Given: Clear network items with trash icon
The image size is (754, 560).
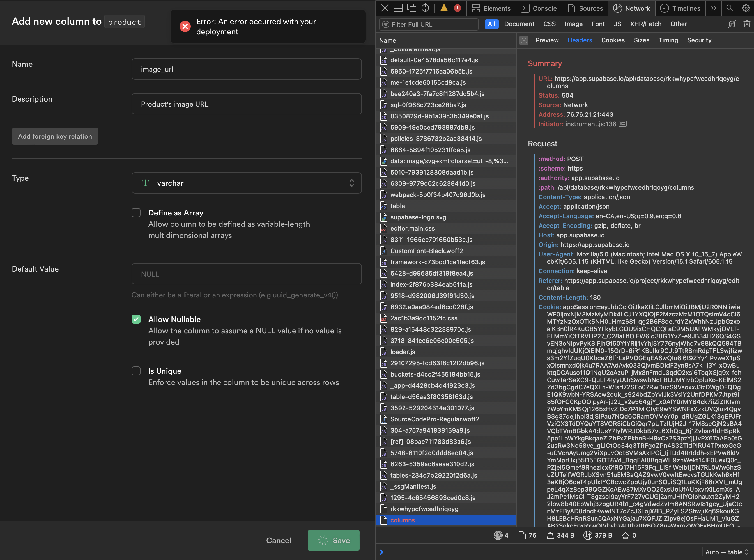Looking at the screenshot, I should (746, 24).
